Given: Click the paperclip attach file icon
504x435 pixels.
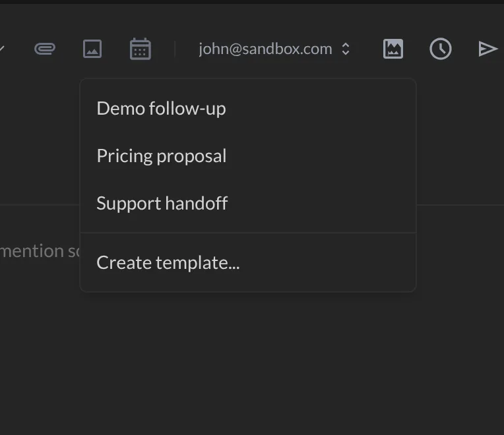Looking at the screenshot, I should [45, 49].
